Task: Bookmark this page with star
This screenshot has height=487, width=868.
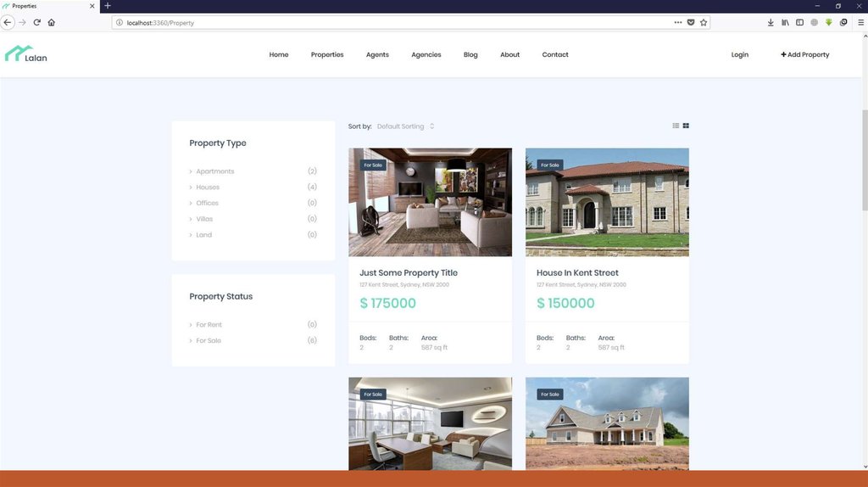Action: [x=704, y=23]
